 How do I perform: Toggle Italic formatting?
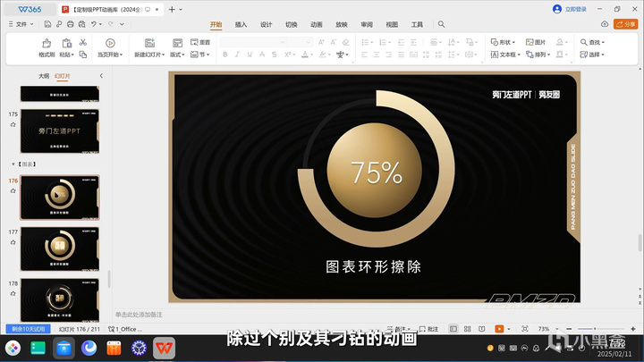(x=237, y=55)
